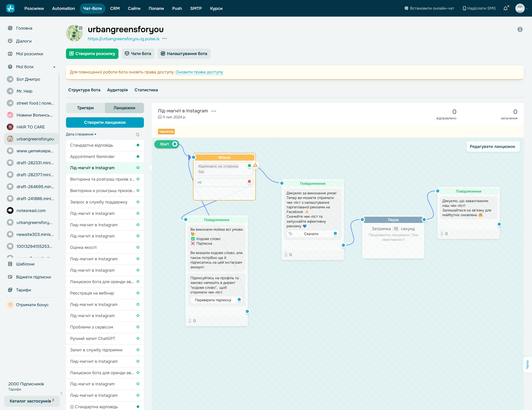Open CRM in the top navigation
Viewport: 532px width, 410px height.
[x=115, y=8]
